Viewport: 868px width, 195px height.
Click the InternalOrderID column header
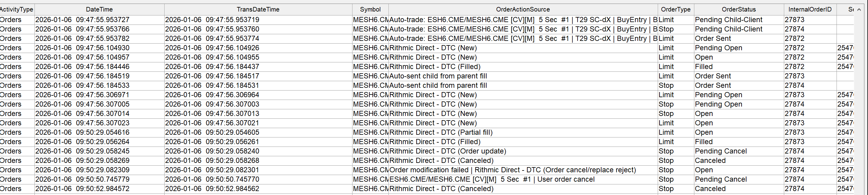[810, 9]
